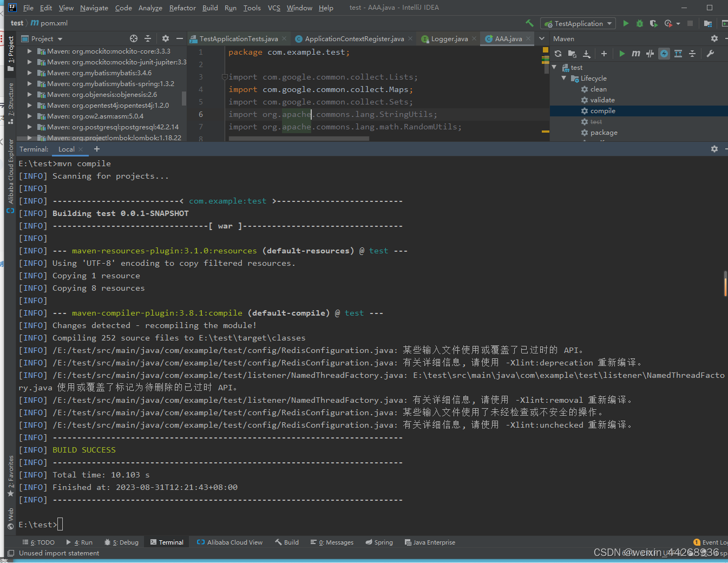Open Alibaba Cloud View tool window

pos(229,542)
